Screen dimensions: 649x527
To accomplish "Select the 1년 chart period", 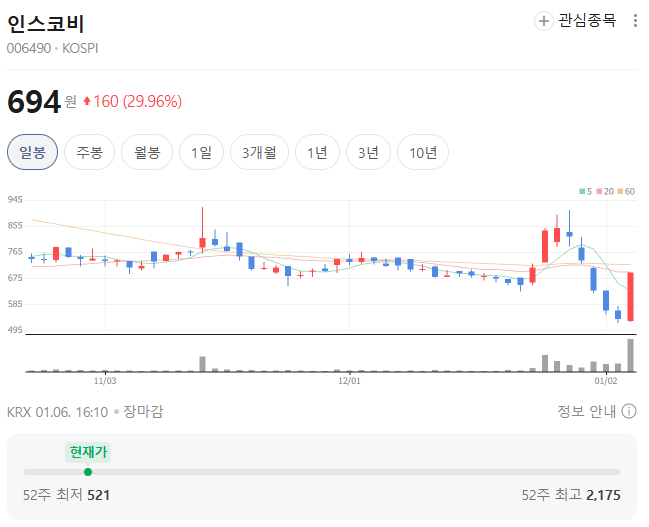I will [x=317, y=152].
